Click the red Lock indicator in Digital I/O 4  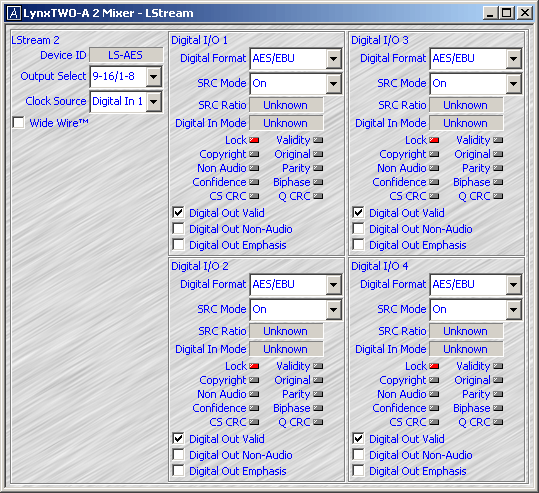[434, 366]
